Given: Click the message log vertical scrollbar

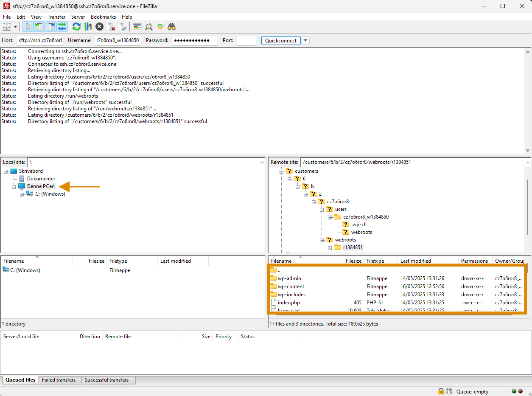Looking at the screenshot, I should pyautogui.click(x=528, y=101).
